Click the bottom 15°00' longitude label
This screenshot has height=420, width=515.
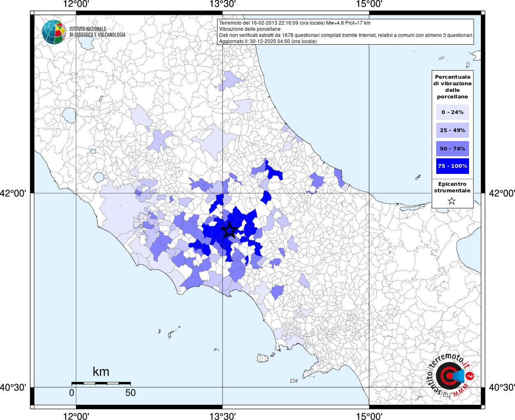click(x=369, y=416)
